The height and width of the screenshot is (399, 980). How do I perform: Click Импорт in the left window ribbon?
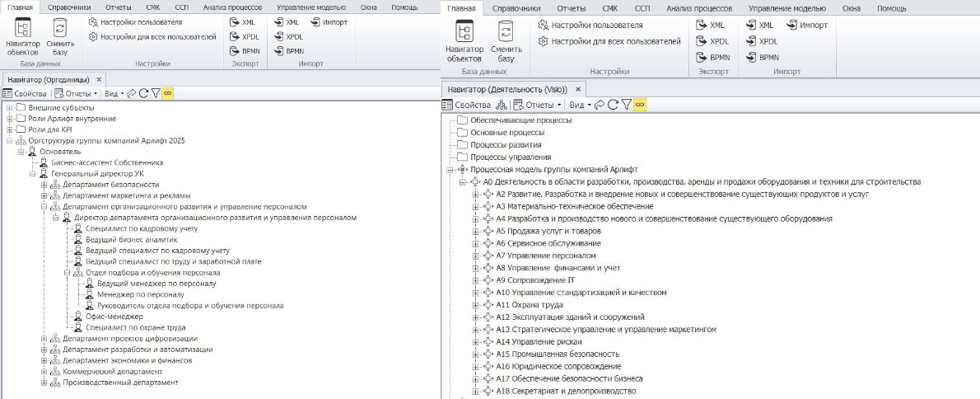tap(329, 22)
